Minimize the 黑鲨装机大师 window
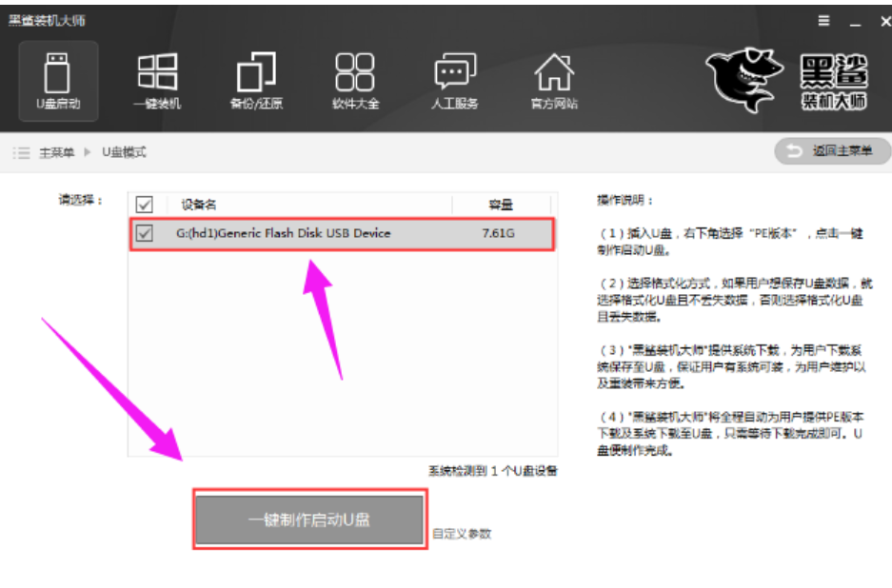 (x=855, y=23)
